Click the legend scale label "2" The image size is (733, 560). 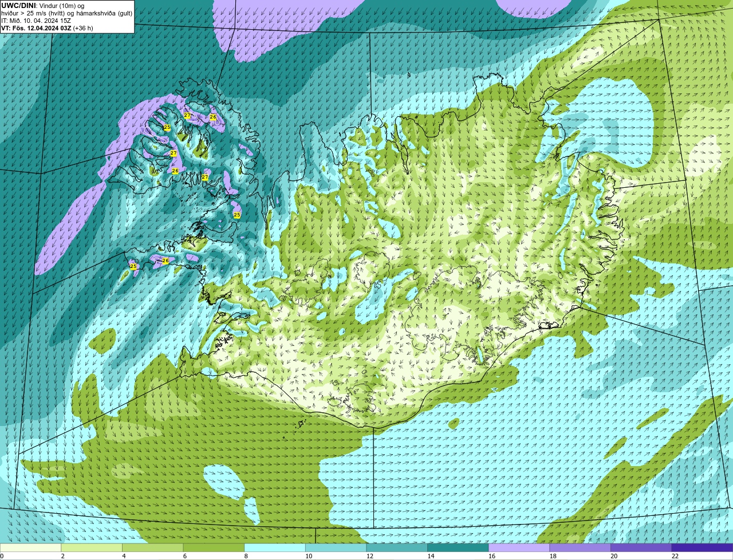[x=62, y=556]
